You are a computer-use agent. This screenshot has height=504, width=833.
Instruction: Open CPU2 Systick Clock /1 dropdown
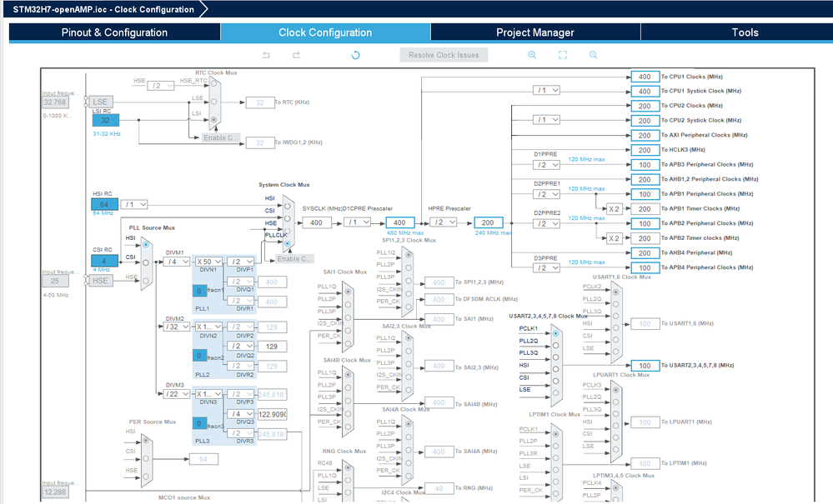(546, 120)
